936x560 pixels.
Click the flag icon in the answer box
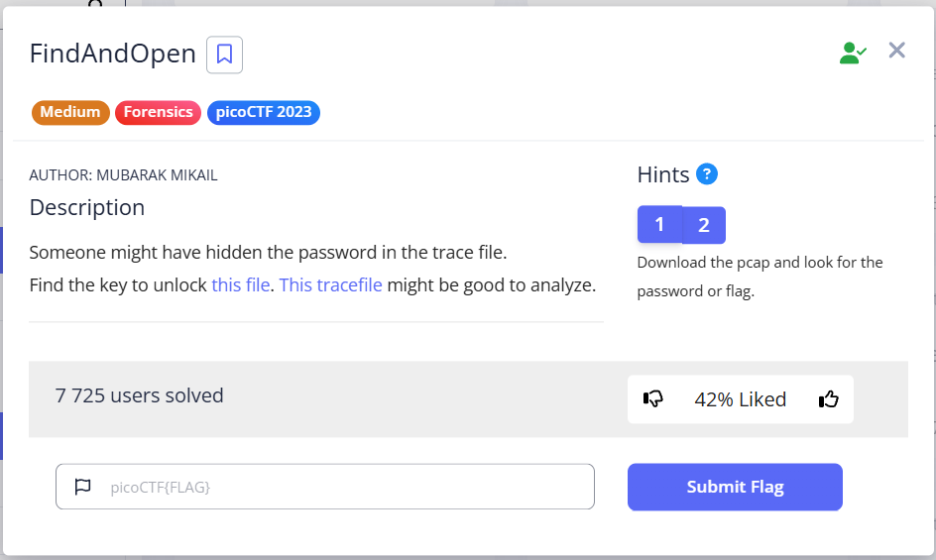point(83,487)
